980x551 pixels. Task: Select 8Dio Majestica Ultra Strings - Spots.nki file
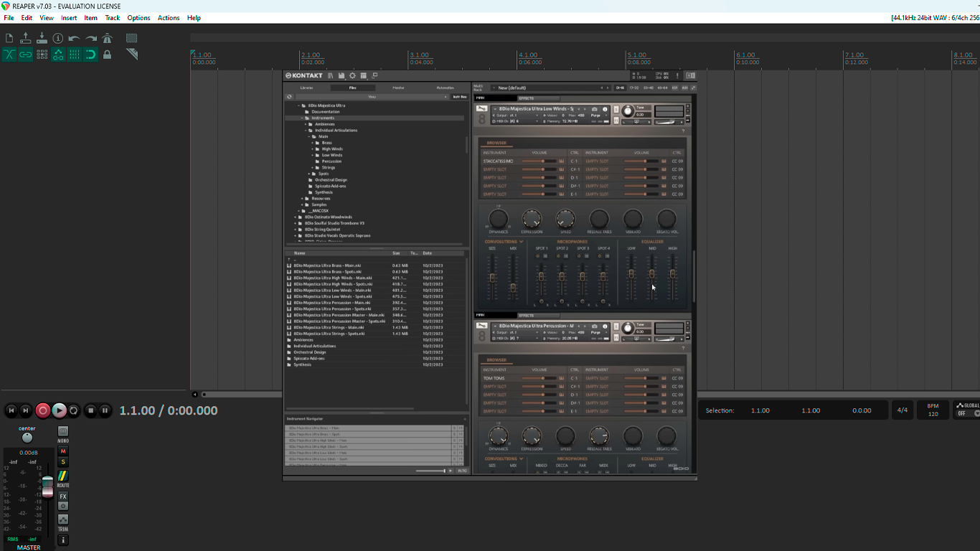point(329,334)
